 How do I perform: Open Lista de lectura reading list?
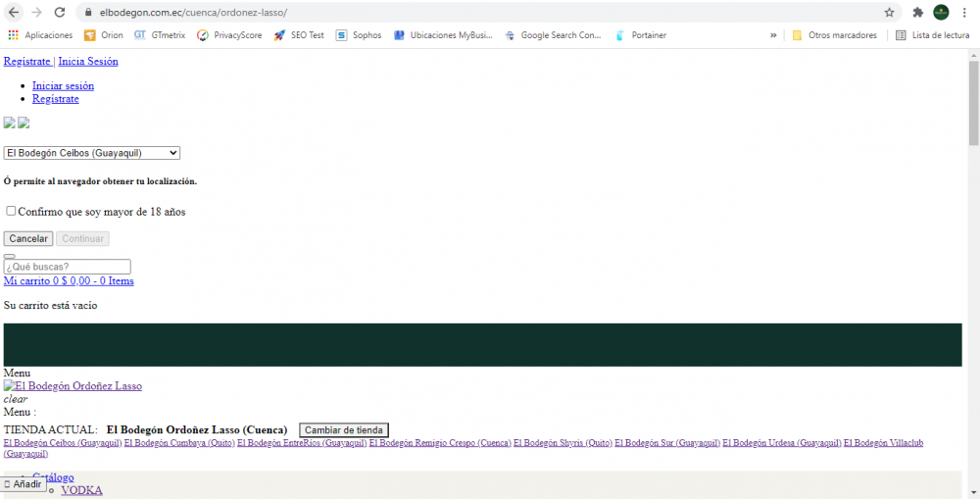tap(933, 35)
